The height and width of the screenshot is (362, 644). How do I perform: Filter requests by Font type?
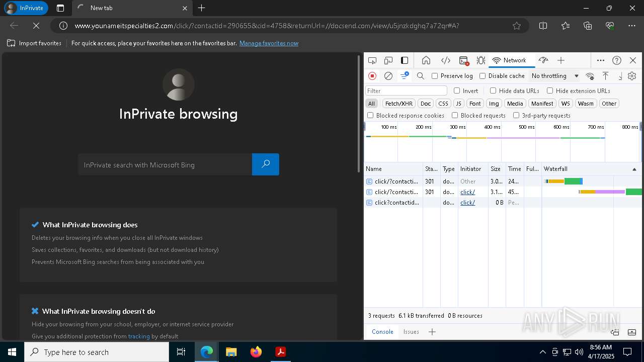[x=475, y=104]
